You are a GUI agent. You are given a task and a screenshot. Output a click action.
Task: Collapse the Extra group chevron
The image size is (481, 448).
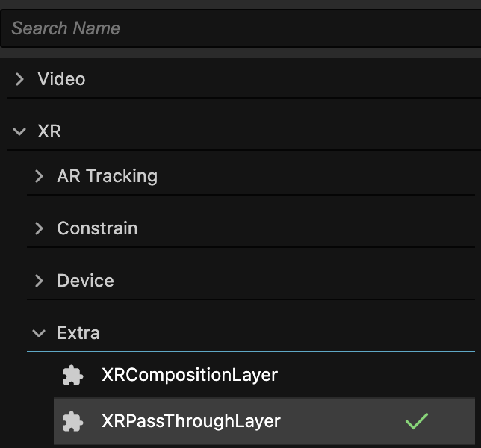point(39,333)
